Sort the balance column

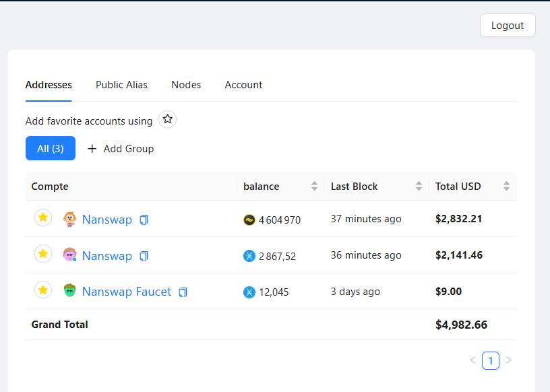pyautogui.click(x=314, y=186)
